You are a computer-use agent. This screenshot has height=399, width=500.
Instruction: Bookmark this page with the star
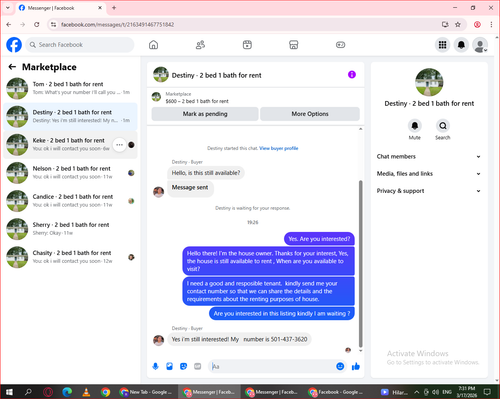pyautogui.click(x=458, y=24)
